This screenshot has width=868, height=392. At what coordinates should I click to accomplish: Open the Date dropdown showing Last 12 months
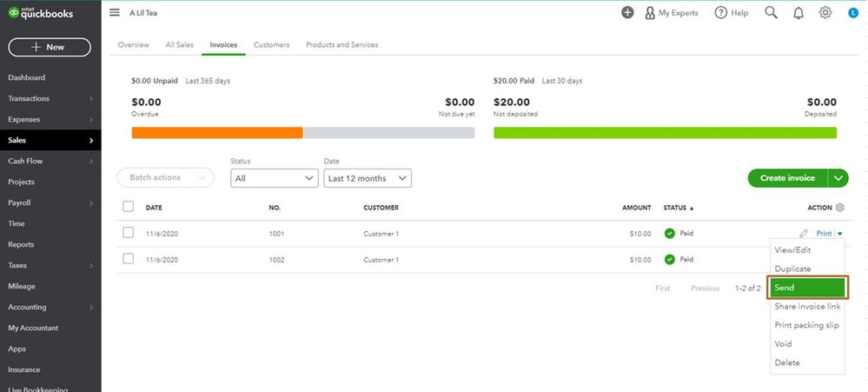368,178
